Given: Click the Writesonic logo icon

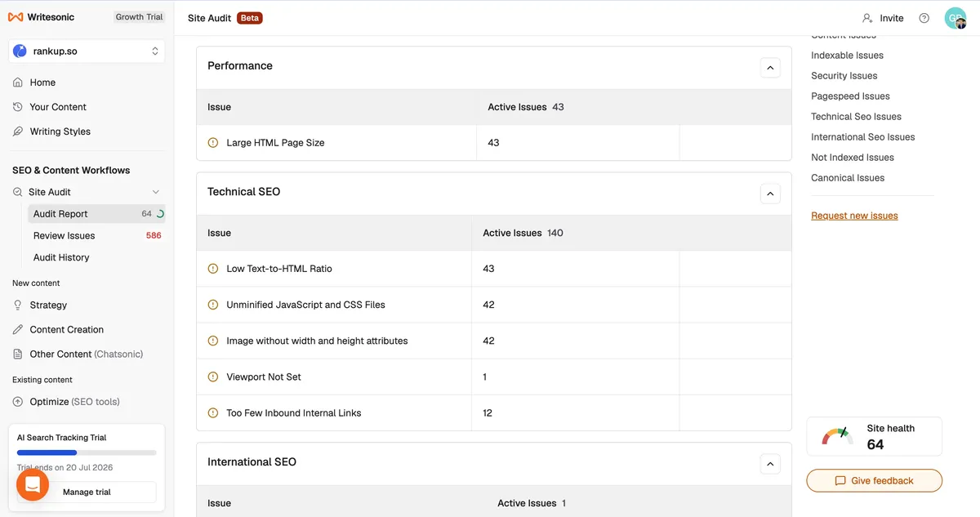Looking at the screenshot, I should pos(16,17).
